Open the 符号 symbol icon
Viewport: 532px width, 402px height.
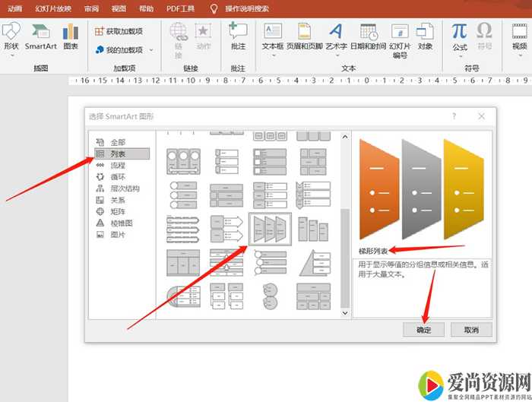pyautogui.click(x=484, y=36)
